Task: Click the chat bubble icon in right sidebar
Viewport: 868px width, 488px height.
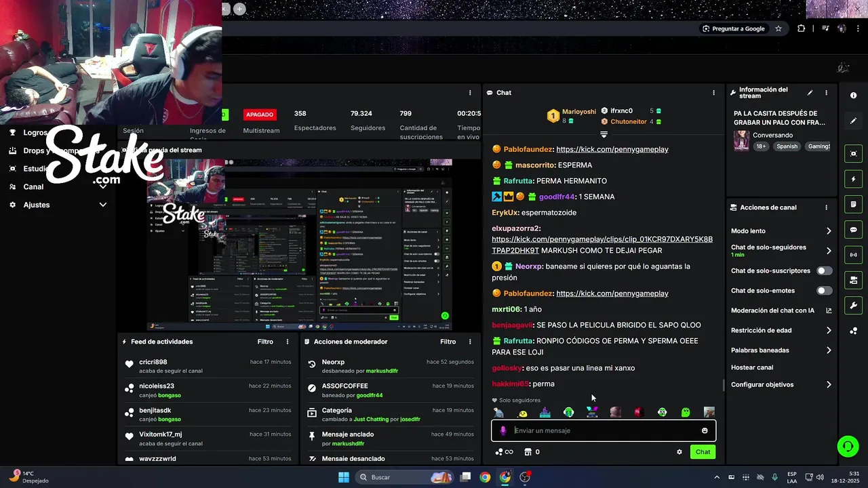Action: pos(853,230)
